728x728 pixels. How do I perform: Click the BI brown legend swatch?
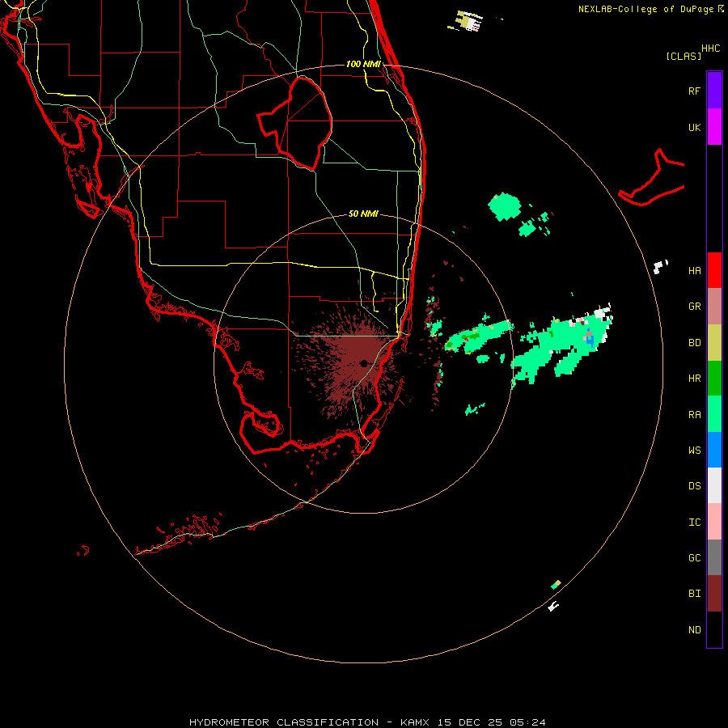click(714, 594)
